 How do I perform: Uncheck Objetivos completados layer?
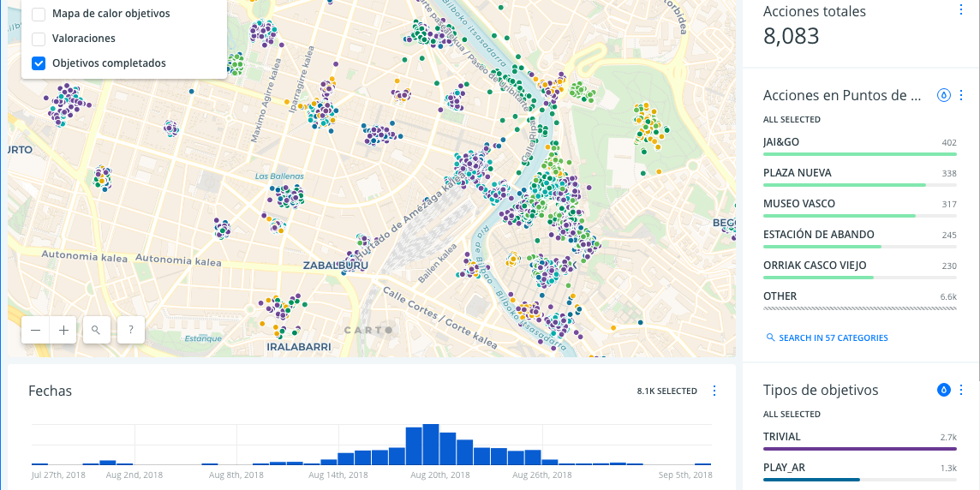coord(39,63)
